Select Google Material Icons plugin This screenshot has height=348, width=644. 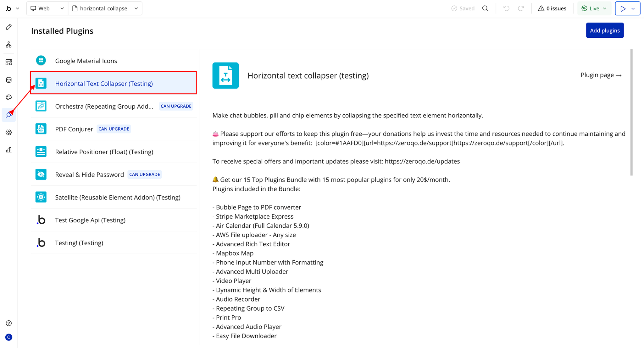[x=86, y=61]
